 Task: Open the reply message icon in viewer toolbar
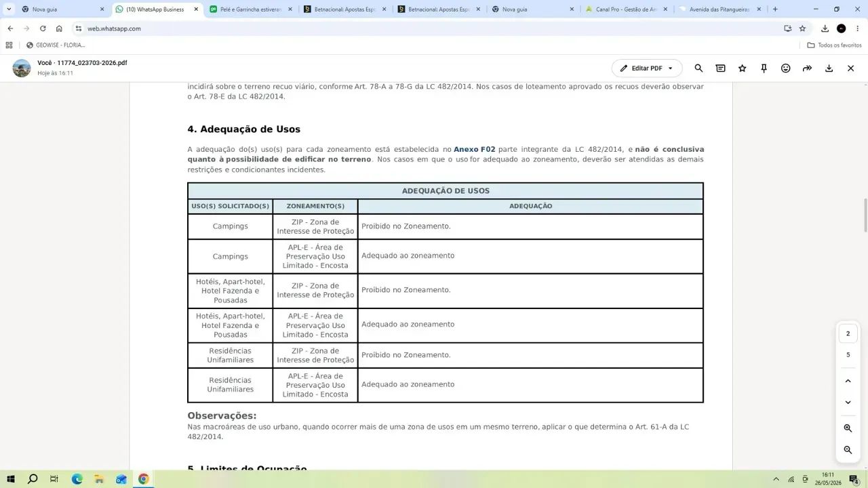tap(720, 68)
